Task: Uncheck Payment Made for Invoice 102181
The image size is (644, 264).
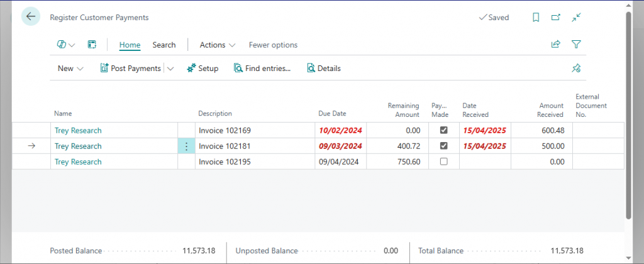Action: pos(443,146)
